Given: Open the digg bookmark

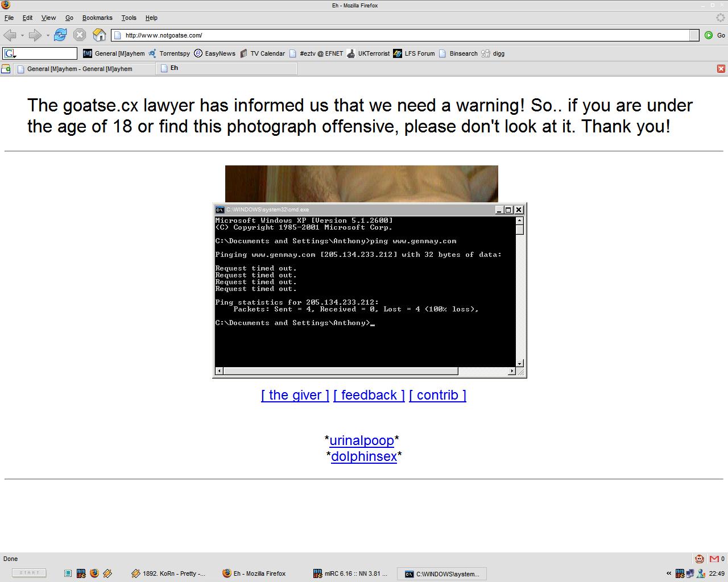Looking at the screenshot, I should 493,53.
